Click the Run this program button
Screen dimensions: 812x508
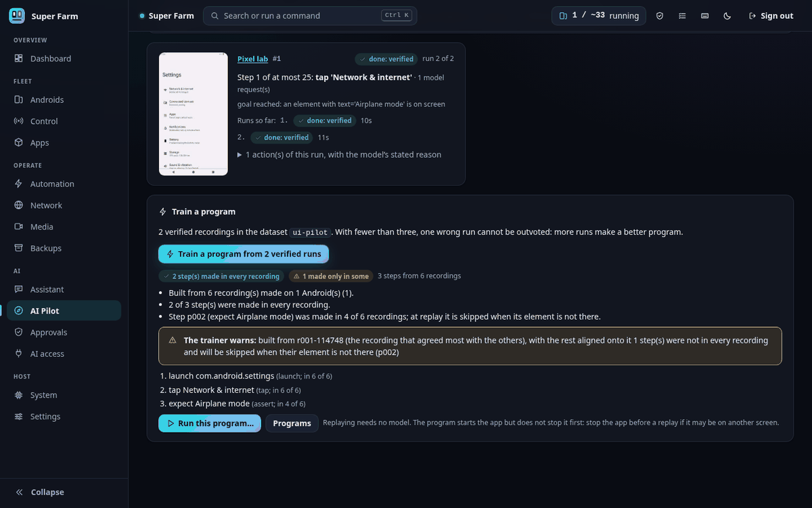point(210,423)
